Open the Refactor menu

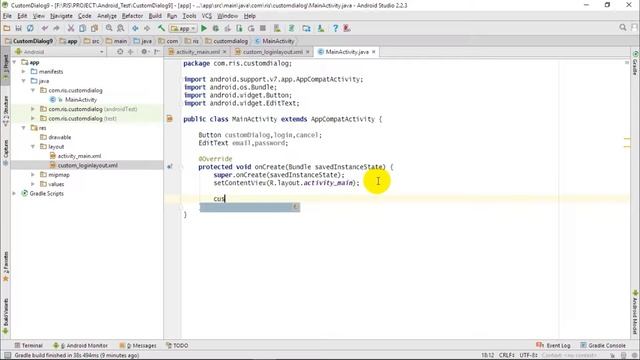pyautogui.click(x=132, y=16)
